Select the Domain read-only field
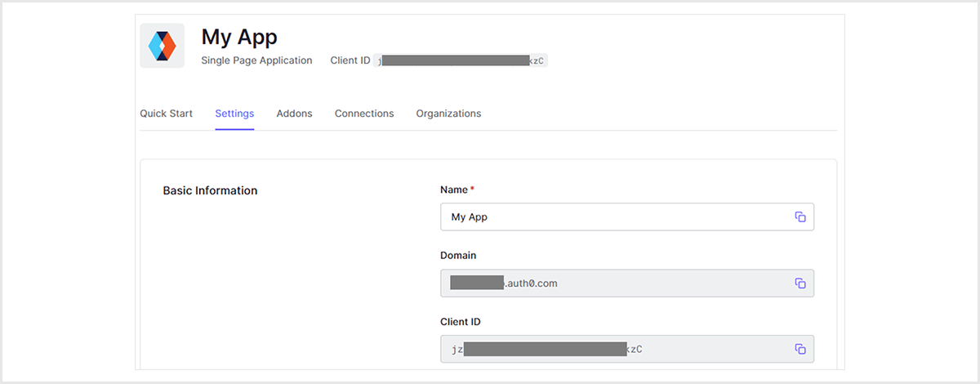This screenshot has width=980, height=384. [627, 284]
